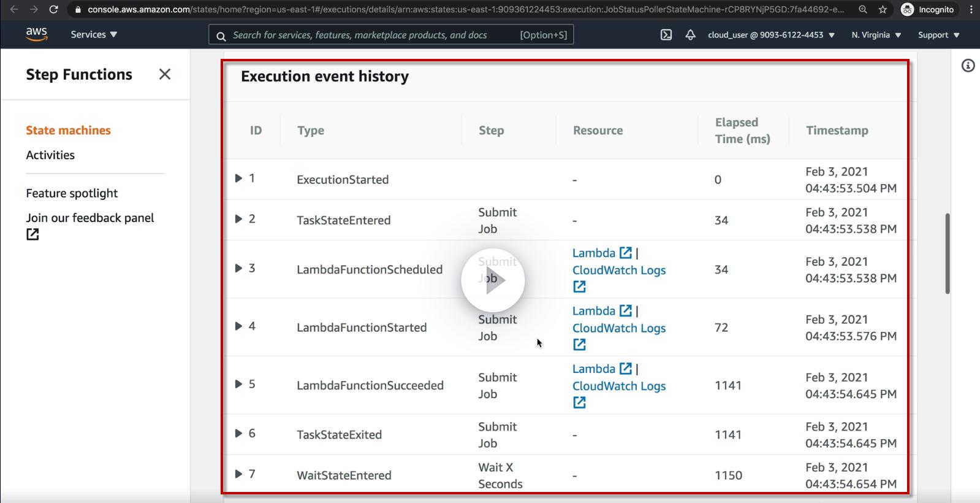Click the AWS logo home icon

point(37,34)
